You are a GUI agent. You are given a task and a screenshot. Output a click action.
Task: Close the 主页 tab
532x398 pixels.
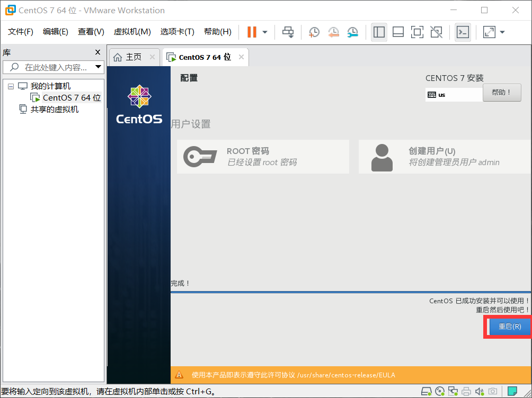click(152, 57)
